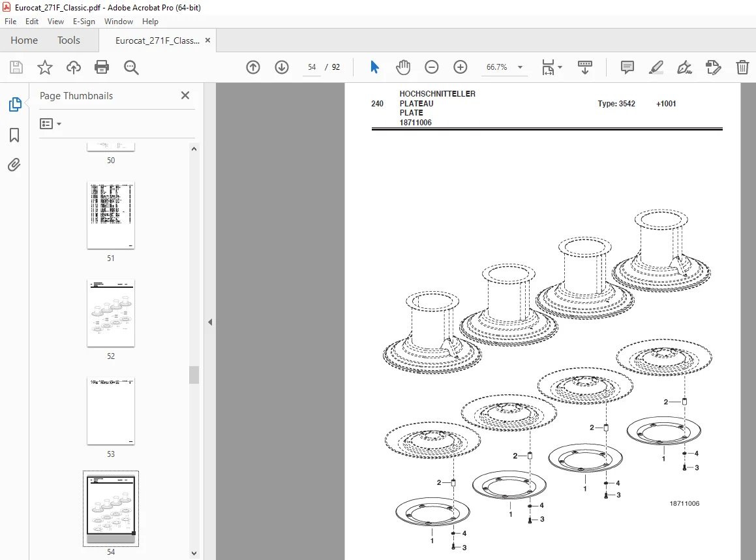
Task: Activate the Hand pan tool
Action: pos(403,67)
